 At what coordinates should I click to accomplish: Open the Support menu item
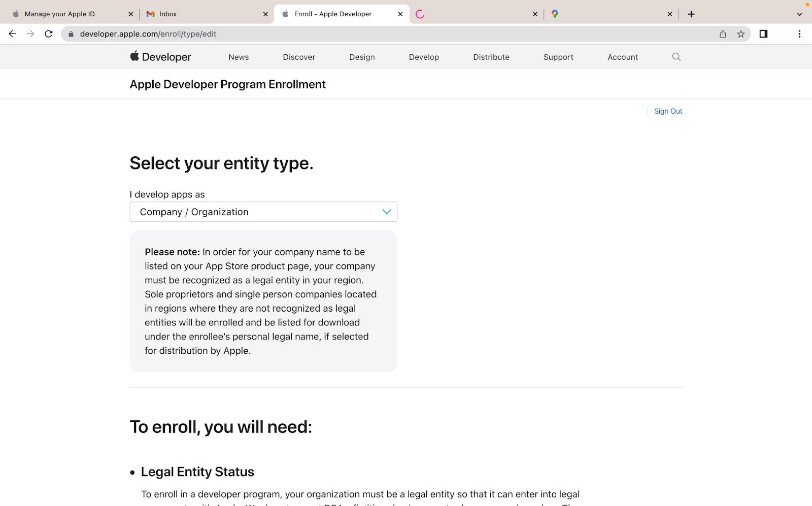pos(558,57)
